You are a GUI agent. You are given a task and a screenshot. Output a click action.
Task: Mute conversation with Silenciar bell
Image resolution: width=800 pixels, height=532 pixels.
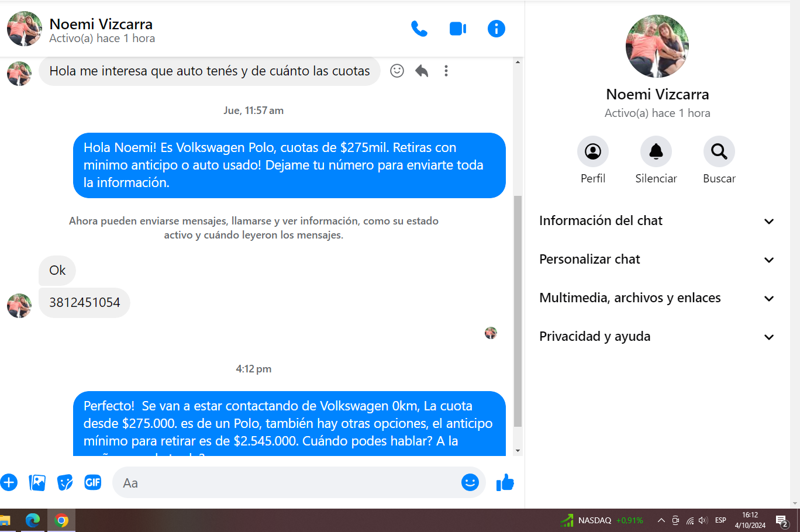(656, 152)
